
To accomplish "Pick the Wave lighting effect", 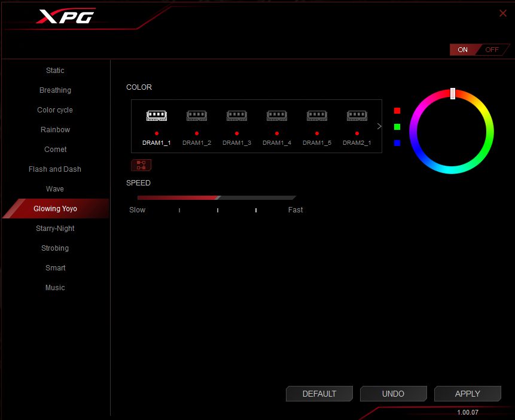I will (x=55, y=188).
